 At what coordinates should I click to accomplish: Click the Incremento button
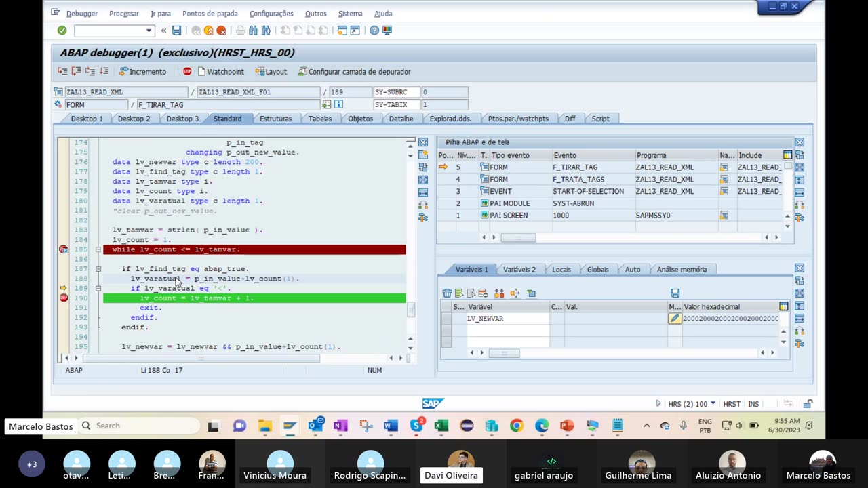pyautogui.click(x=142, y=71)
